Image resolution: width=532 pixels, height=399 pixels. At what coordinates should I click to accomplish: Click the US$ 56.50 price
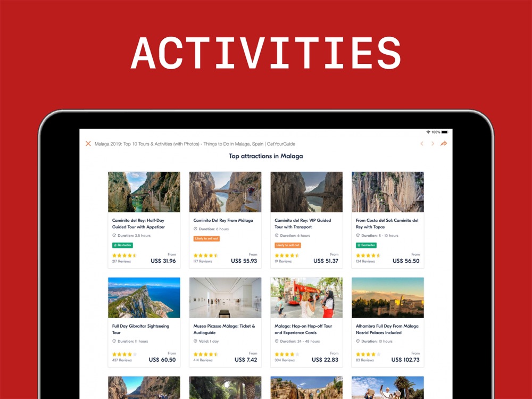click(x=406, y=261)
